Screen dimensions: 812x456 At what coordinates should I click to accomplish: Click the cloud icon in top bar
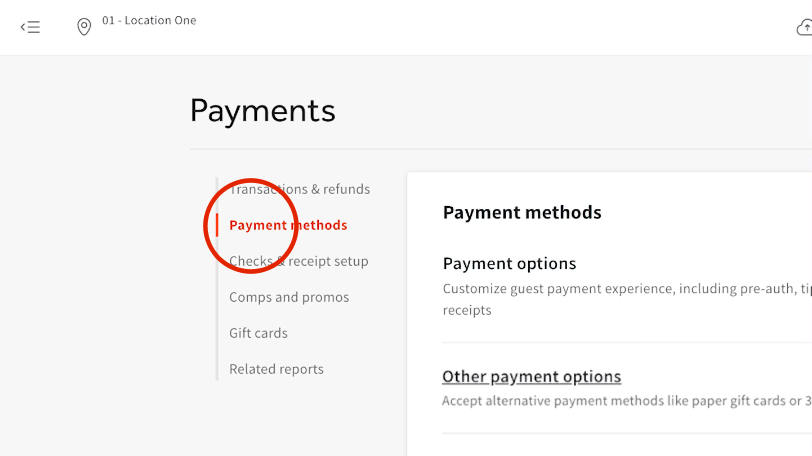pyautogui.click(x=804, y=27)
